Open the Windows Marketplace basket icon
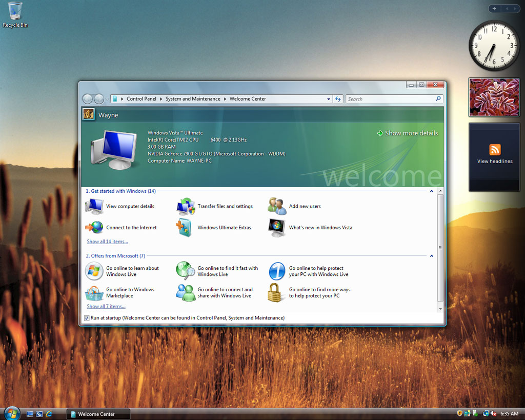525x420 pixels. [94, 293]
